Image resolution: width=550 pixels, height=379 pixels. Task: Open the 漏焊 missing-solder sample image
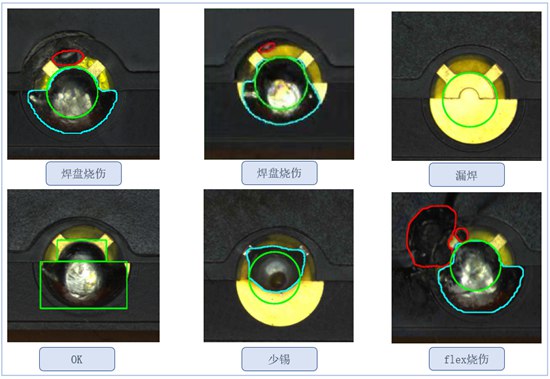click(467, 86)
